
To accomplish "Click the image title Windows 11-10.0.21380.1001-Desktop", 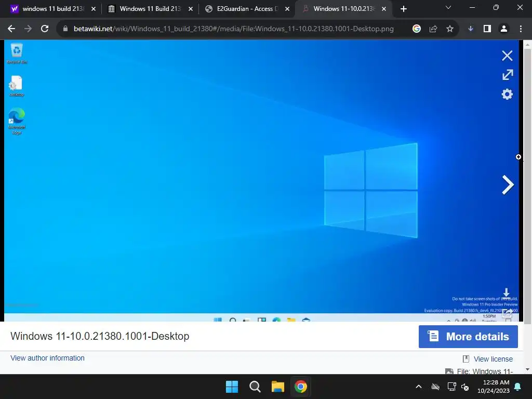I will click(x=100, y=336).
